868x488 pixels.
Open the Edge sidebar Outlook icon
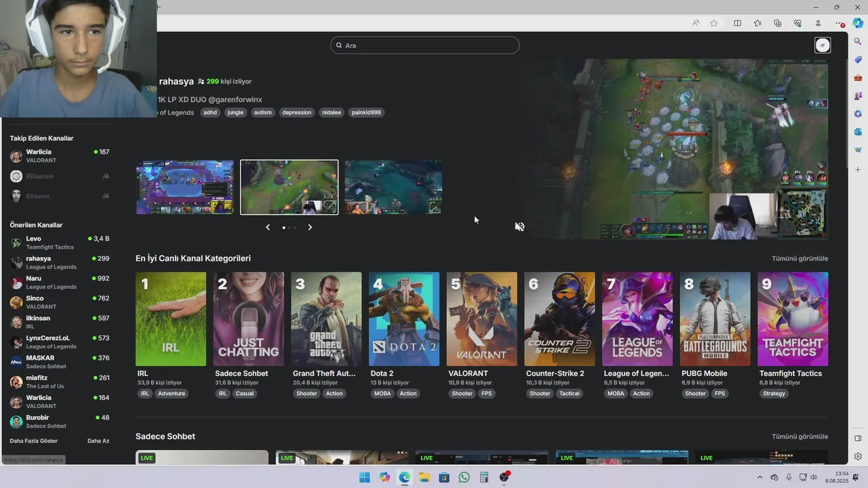(x=858, y=131)
